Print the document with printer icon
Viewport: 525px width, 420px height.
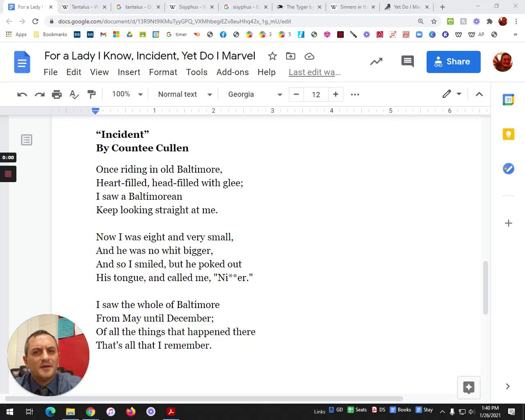coord(57,94)
